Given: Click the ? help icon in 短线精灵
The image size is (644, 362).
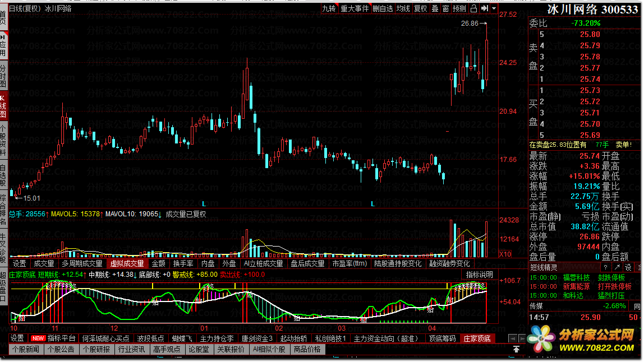Looking at the screenshot, I should coord(605,267).
